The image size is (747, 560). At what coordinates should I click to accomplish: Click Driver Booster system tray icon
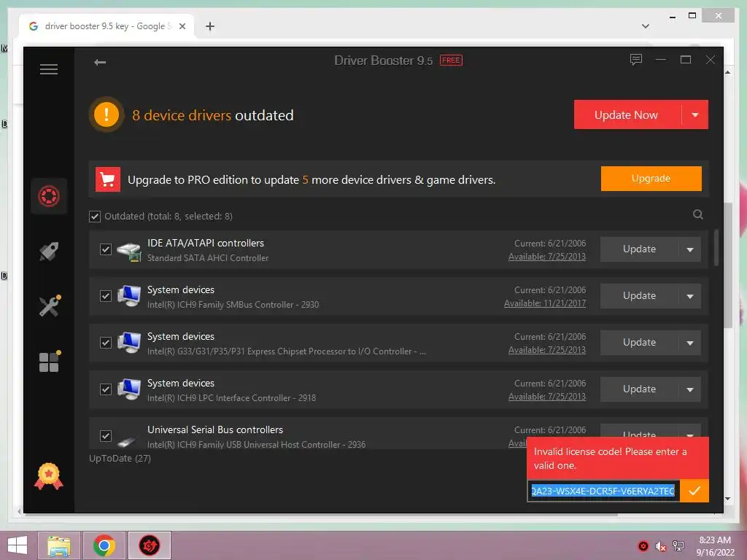[x=643, y=546]
